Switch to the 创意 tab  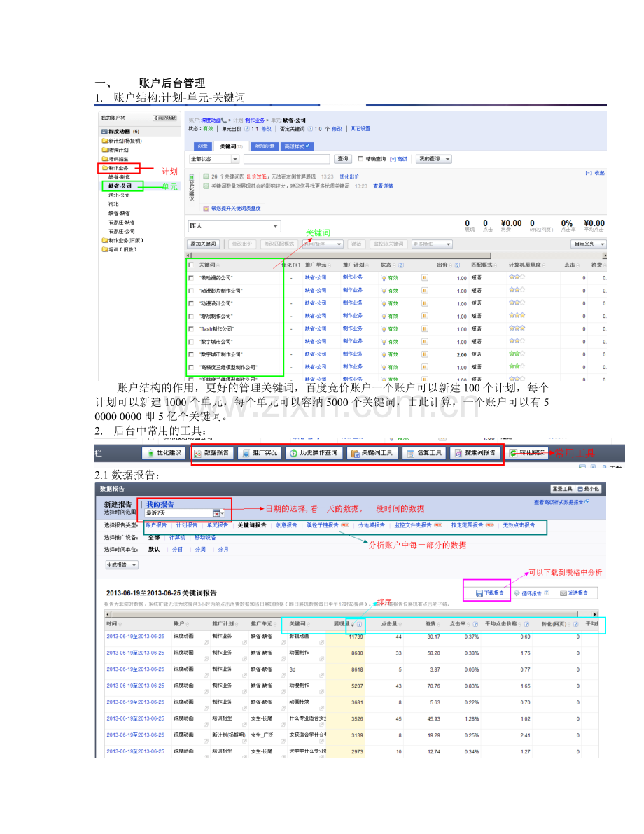pos(202,146)
